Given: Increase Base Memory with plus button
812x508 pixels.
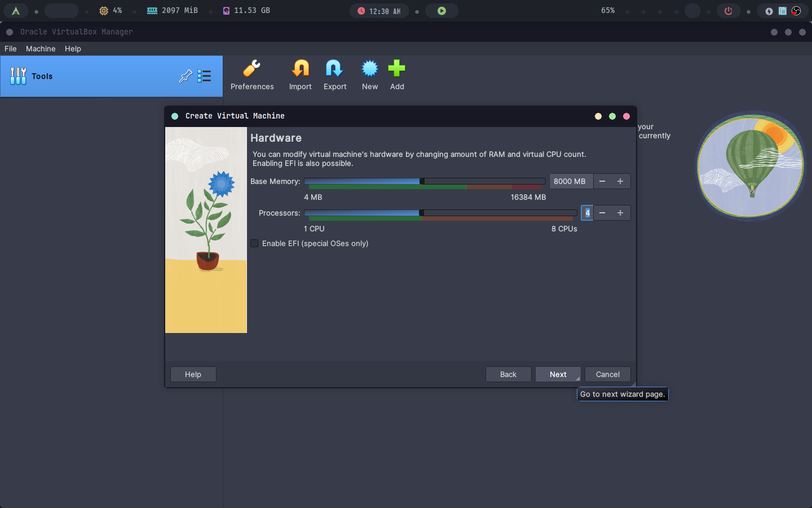Looking at the screenshot, I should pyautogui.click(x=620, y=181).
